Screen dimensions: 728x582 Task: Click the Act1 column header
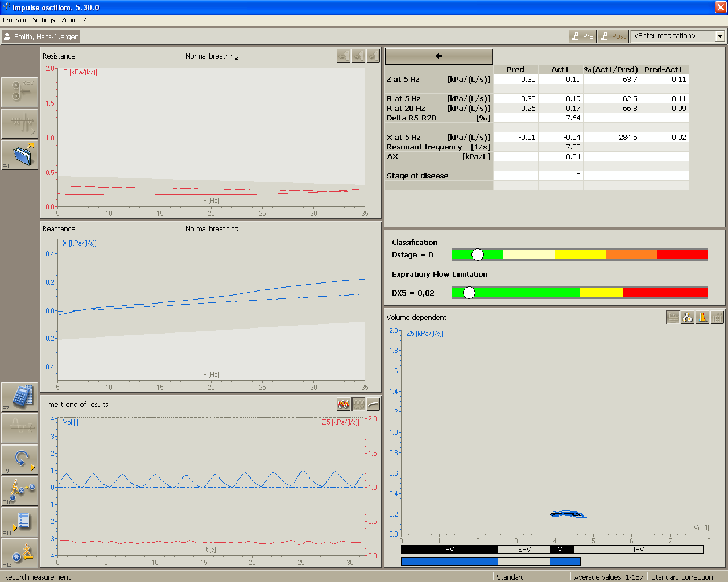pos(560,69)
